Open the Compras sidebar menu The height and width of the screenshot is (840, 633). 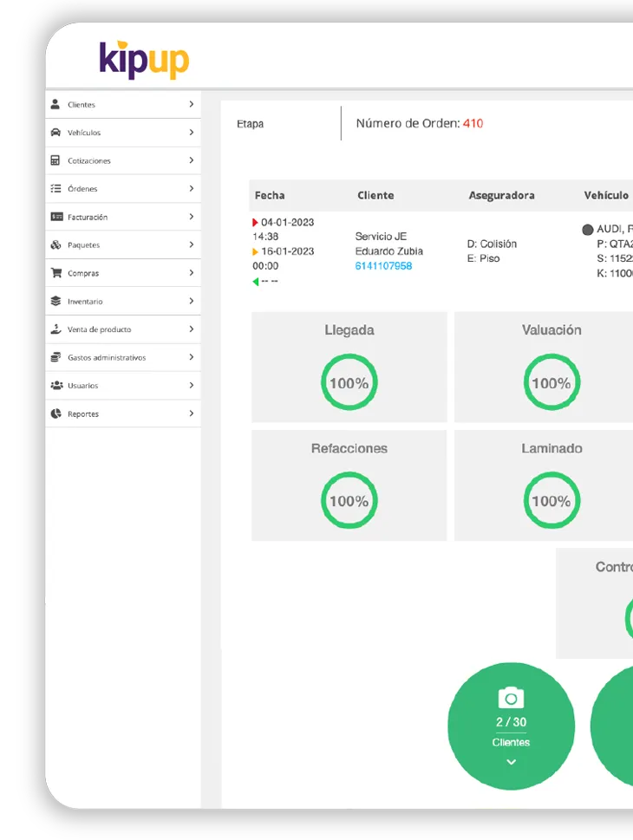click(123, 273)
